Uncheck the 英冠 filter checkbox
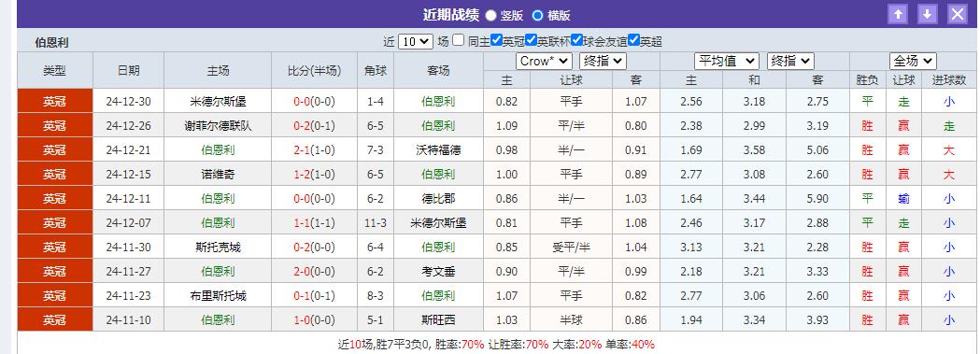980x354 pixels. [x=496, y=40]
